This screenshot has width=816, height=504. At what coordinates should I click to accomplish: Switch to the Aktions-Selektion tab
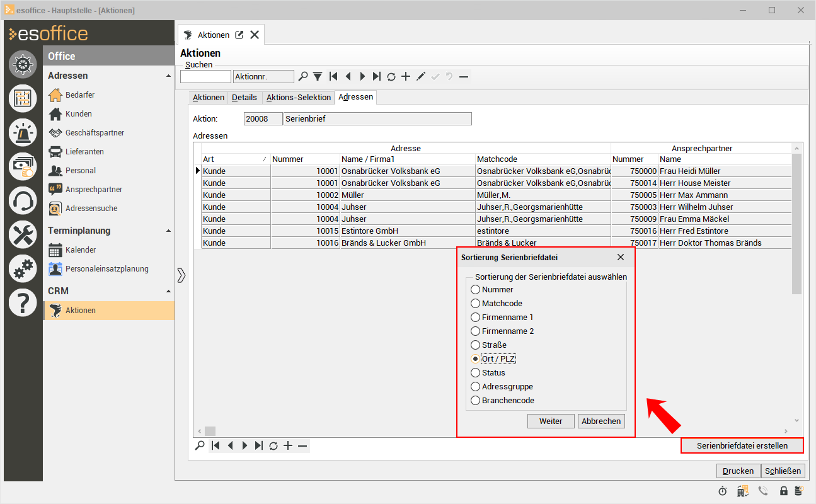[299, 98]
